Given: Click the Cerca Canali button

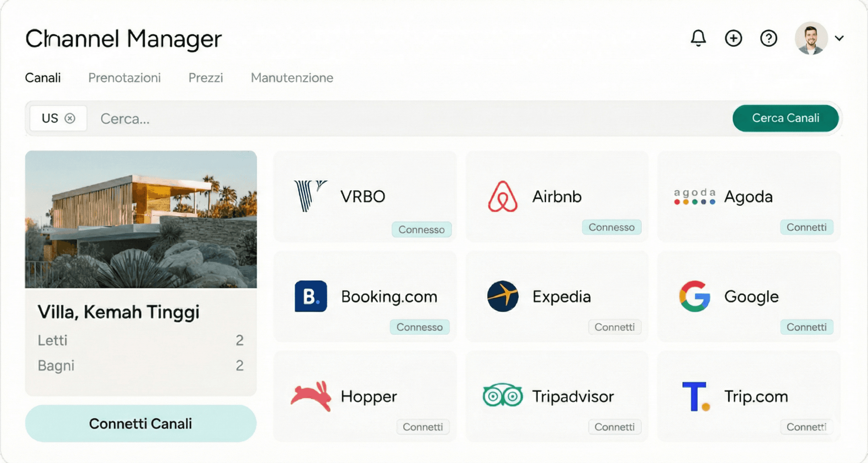Looking at the screenshot, I should 785,118.
